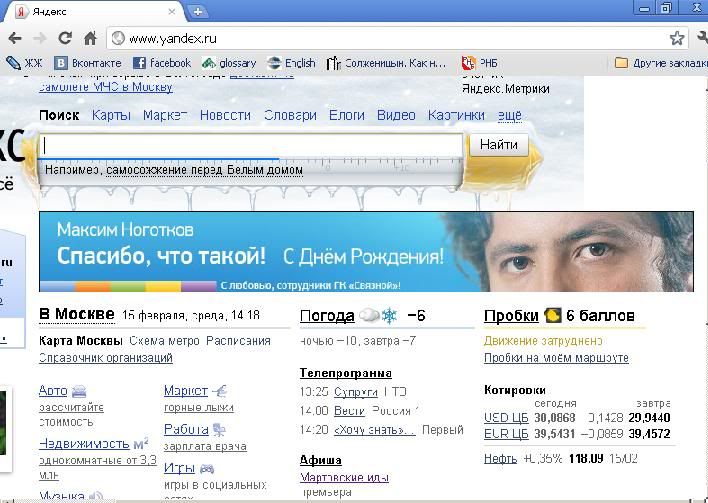Open the «Хочу знать» show link

click(x=375, y=430)
